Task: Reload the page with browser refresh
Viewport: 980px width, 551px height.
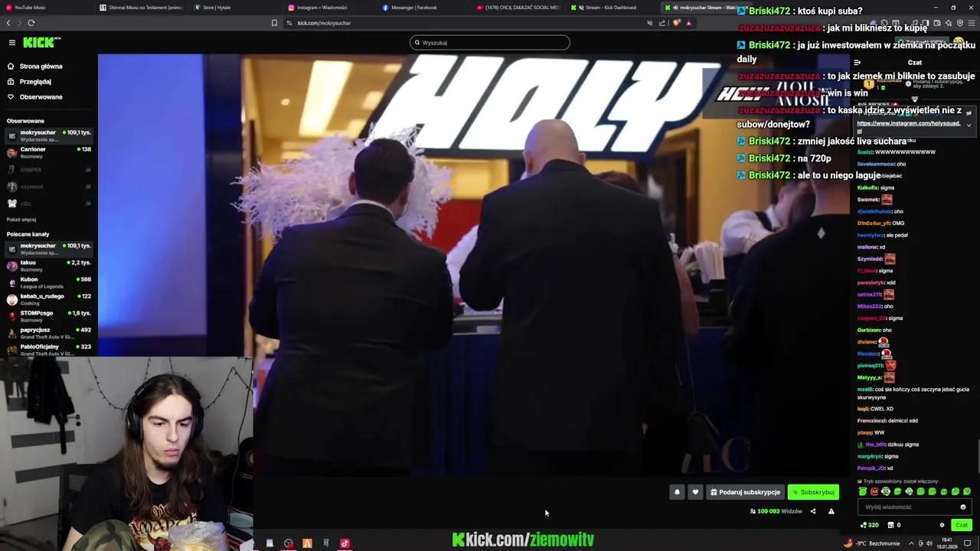Action: (31, 23)
